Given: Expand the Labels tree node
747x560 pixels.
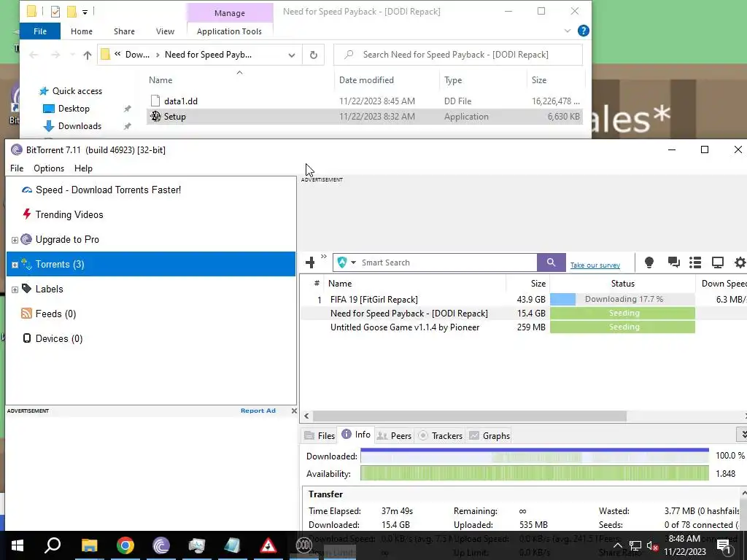Looking at the screenshot, I should (15, 289).
